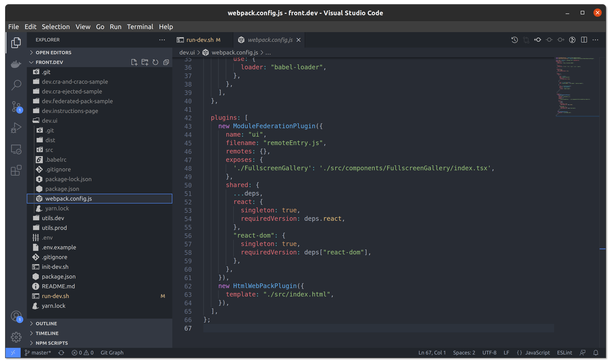
Task: Collapse the dev.ui folder
Action: point(49,121)
